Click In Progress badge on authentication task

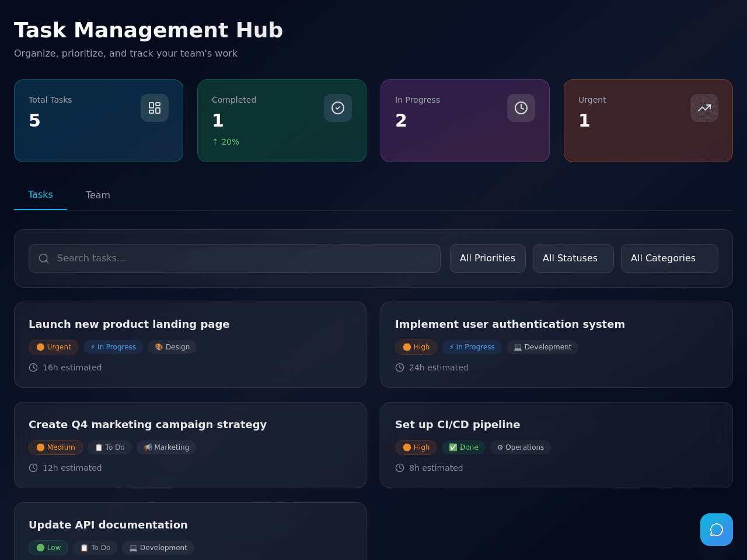tap(472, 347)
